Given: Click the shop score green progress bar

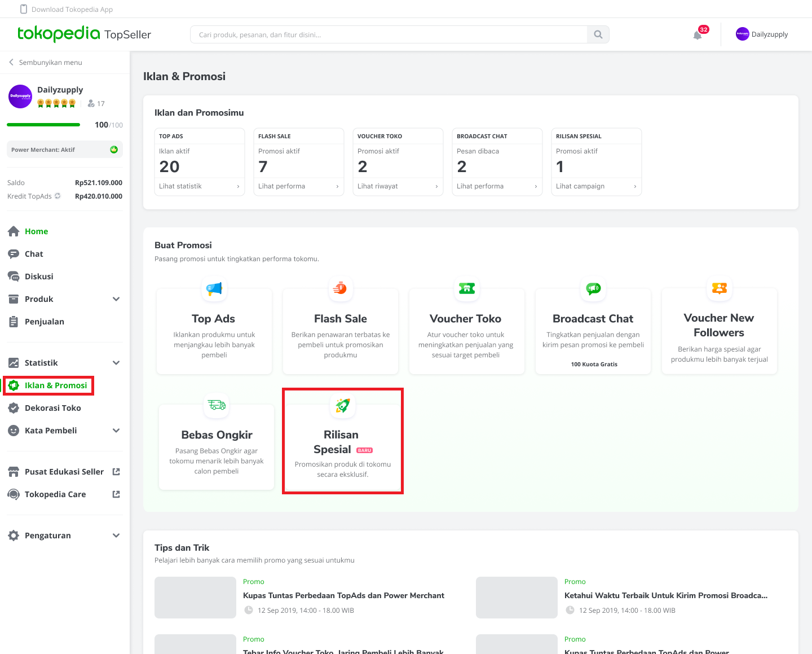Looking at the screenshot, I should (x=43, y=125).
